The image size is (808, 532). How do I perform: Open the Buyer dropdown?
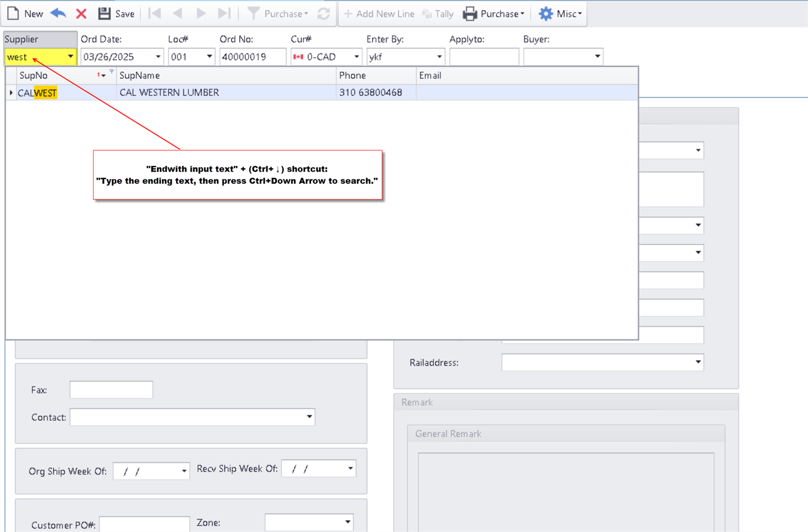tap(597, 57)
